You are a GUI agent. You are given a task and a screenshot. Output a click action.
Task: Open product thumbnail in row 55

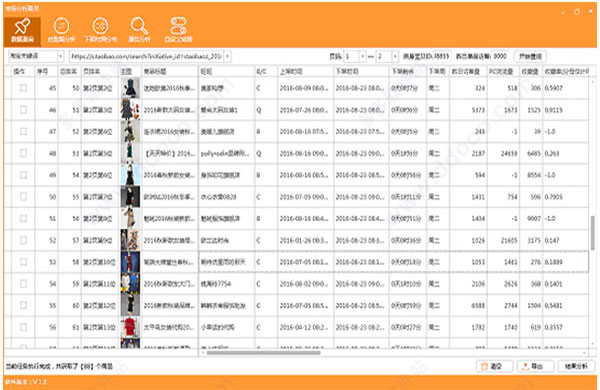(130, 305)
